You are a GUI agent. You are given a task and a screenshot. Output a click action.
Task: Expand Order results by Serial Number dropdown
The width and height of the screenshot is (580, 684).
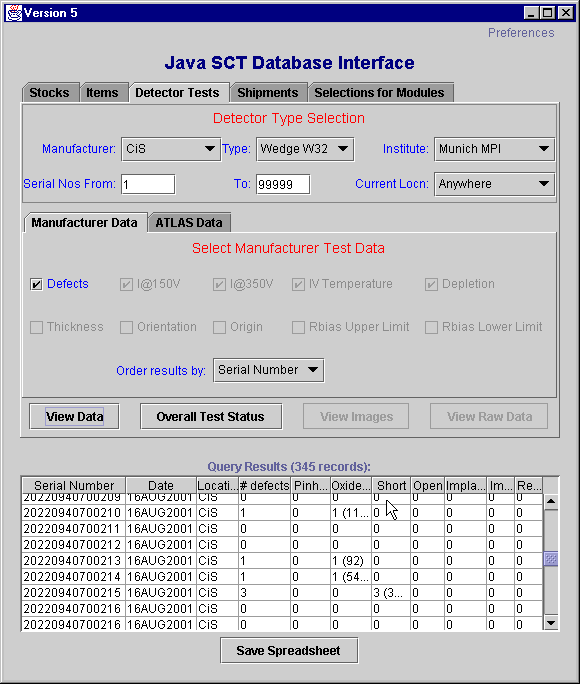tap(268, 370)
